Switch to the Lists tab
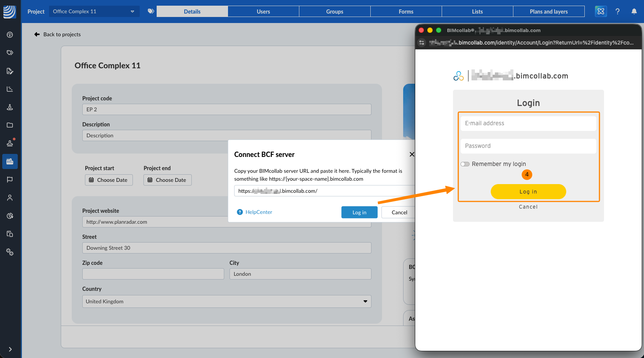644x358 pixels. point(478,11)
